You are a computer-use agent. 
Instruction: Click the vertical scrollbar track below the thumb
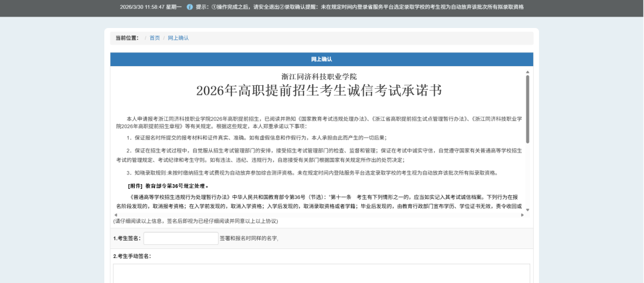click(527, 176)
